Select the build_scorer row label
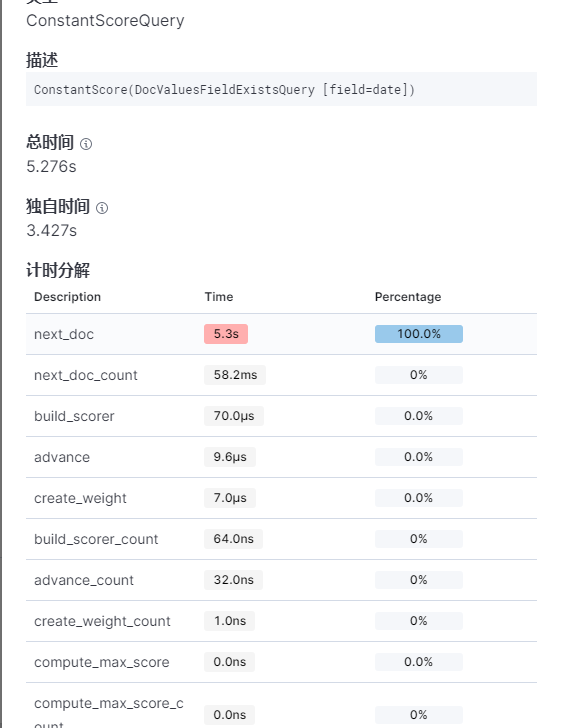561x728 pixels. pyautogui.click(x=74, y=416)
